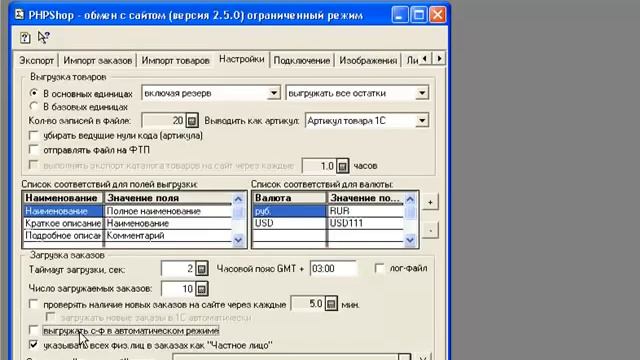640x360 pixels.
Task: Select the 'Краткое описание' row
Action: click(x=62, y=223)
